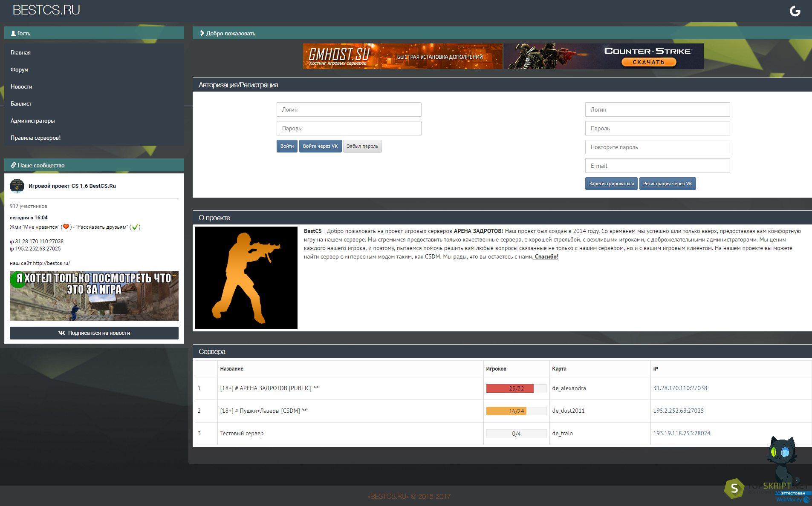812x506 pixels.
Task: Click the de_dust2011 map cell
Action: point(568,411)
